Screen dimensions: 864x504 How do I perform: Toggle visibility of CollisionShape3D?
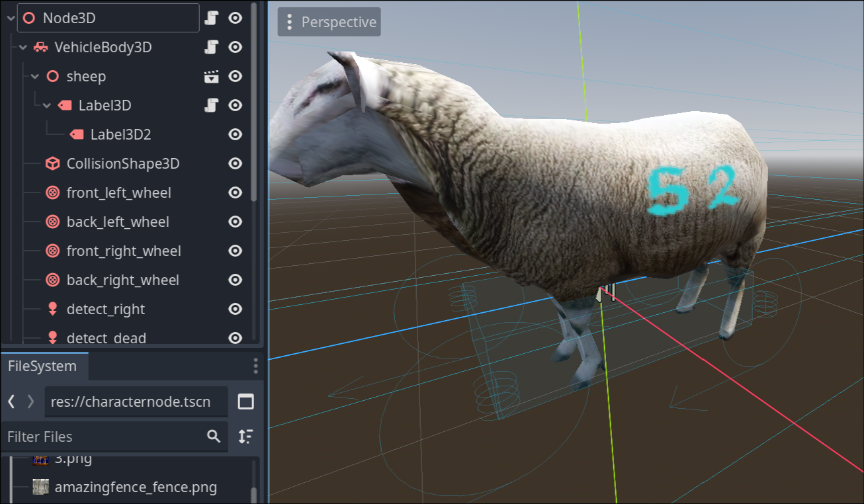[x=235, y=163]
